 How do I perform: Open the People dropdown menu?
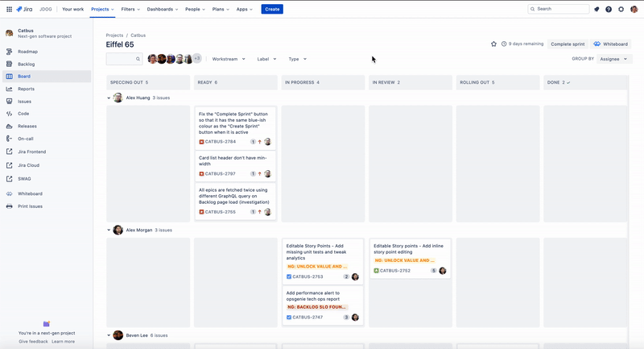(x=195, y=9)
